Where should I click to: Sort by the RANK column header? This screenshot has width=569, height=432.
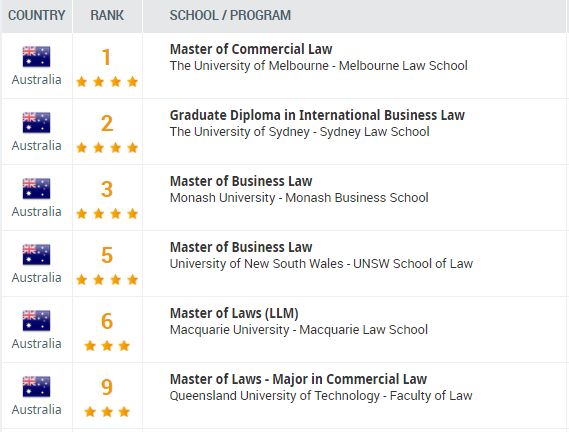[x=107, y=15]
